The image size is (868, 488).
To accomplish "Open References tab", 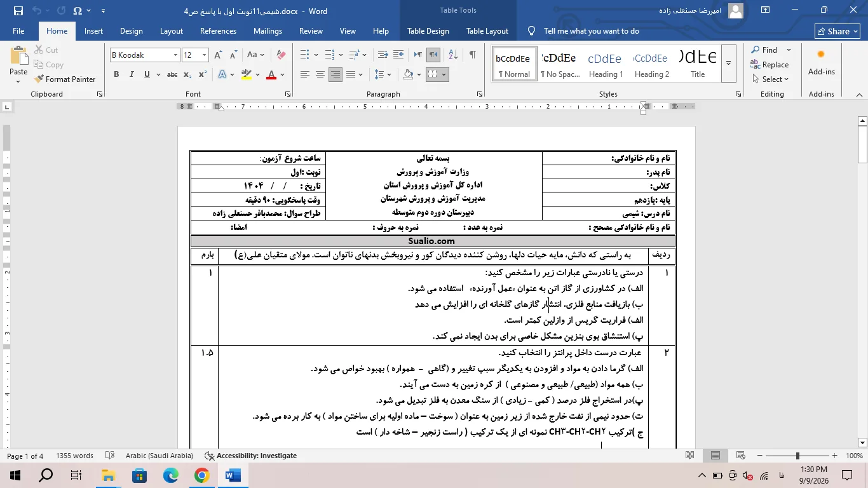I will (x=218, y=31).
